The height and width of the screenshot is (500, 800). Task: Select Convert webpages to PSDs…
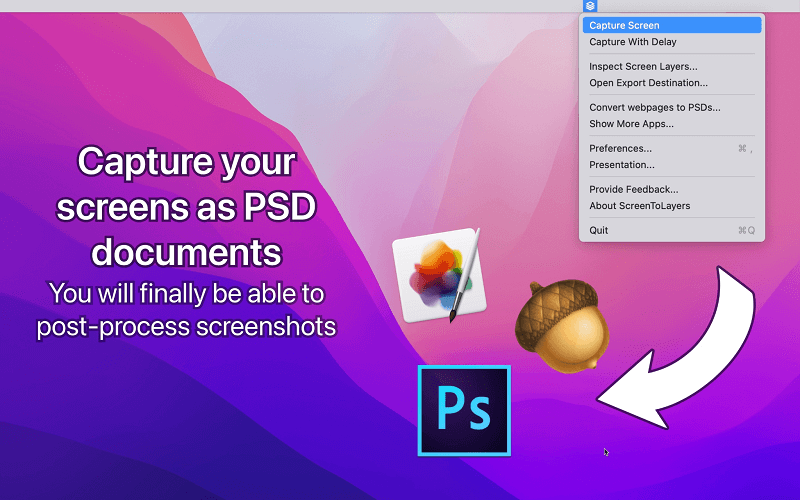[x=672, y=107]
